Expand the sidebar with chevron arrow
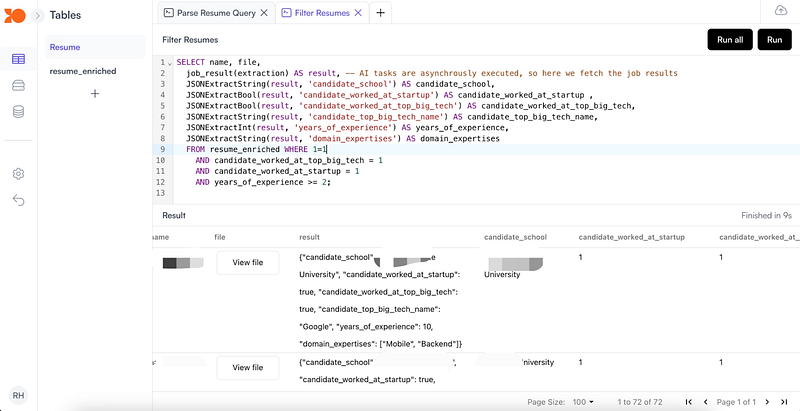Image resolution: width=800 pixels, height=411 pixels. [x=37, y=16]
